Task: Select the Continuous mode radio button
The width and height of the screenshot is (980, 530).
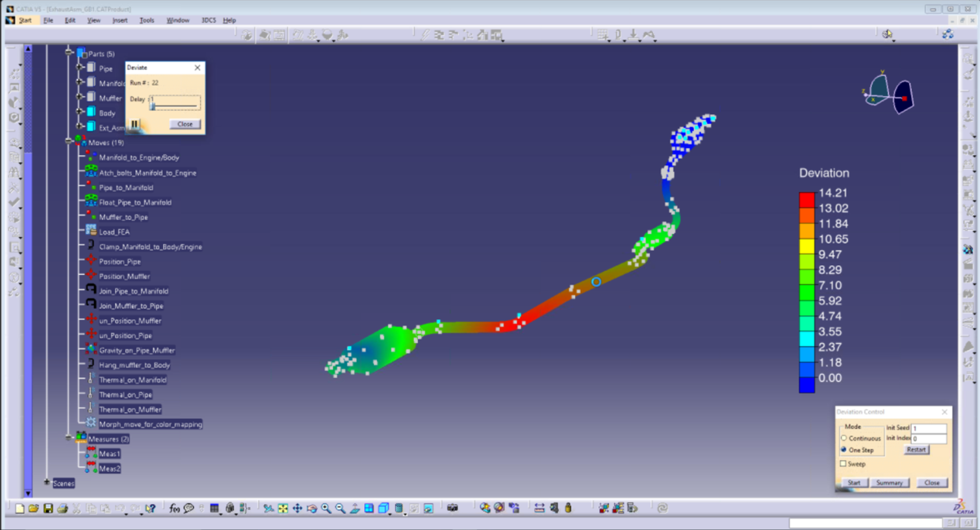Action: 844,438
